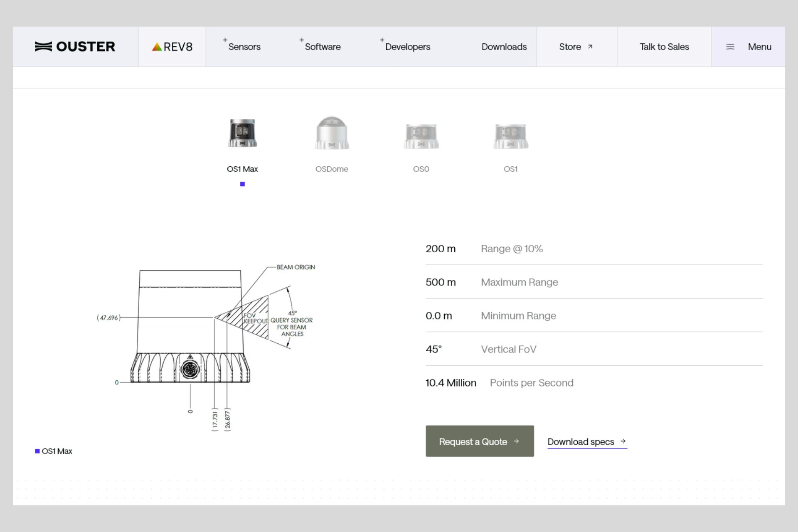Select the OS0 sensor thumbnail
This screenshot has width=798, height=532.
(x=421, y=135)
